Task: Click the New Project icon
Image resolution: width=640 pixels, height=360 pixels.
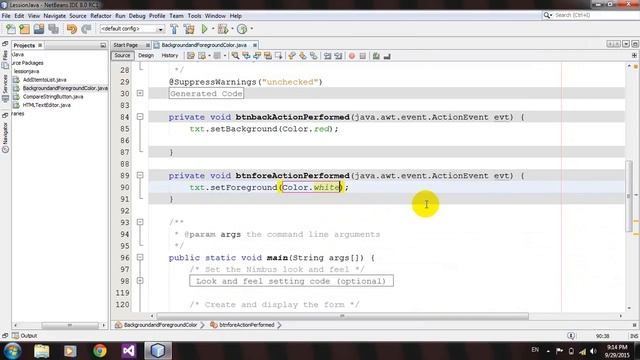Action: coord(24,29)
